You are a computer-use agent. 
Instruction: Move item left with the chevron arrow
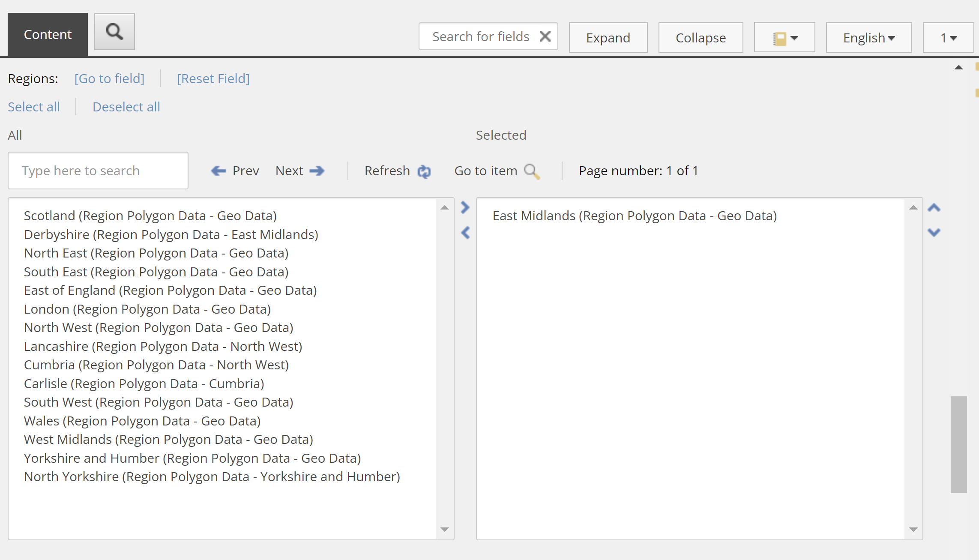tap(465, 233)
